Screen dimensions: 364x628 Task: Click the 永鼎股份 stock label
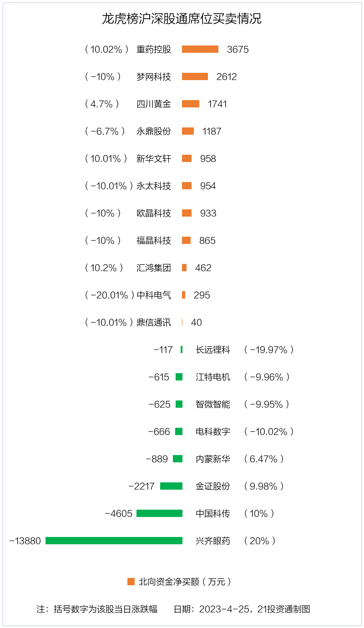click(154, 131)
